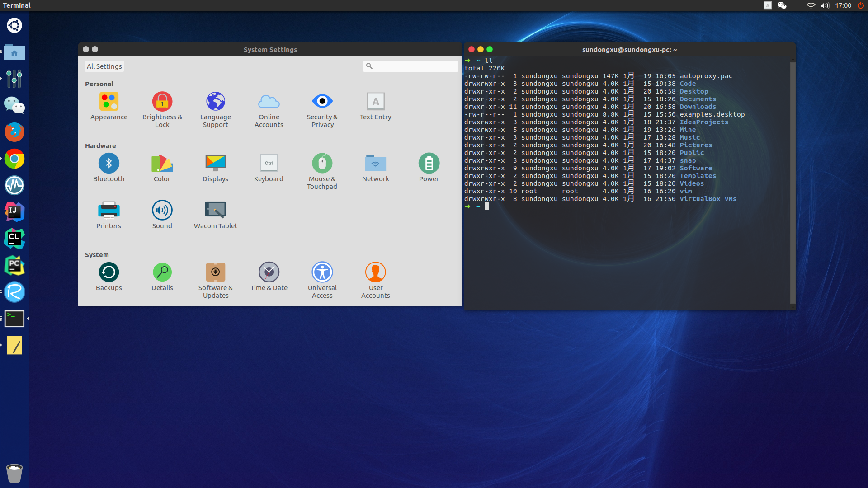868x488 pixels.
Task: Open Online Accounts settings
Action: (269, 102)
